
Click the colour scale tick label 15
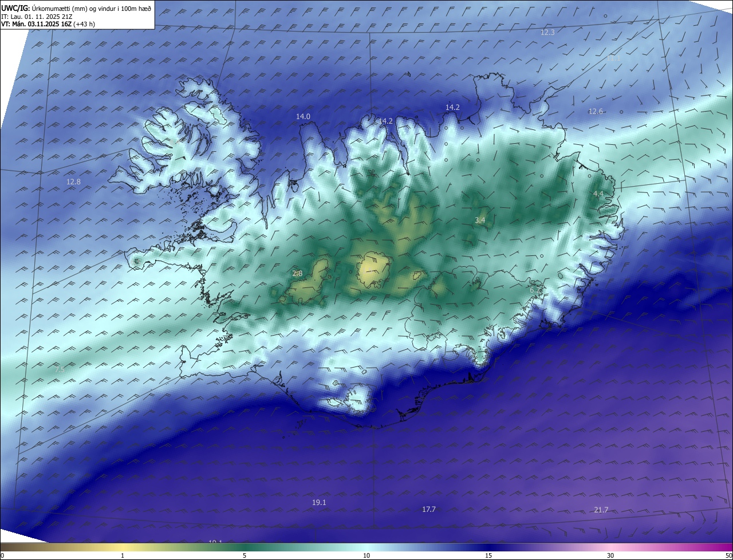click(488, 555)
